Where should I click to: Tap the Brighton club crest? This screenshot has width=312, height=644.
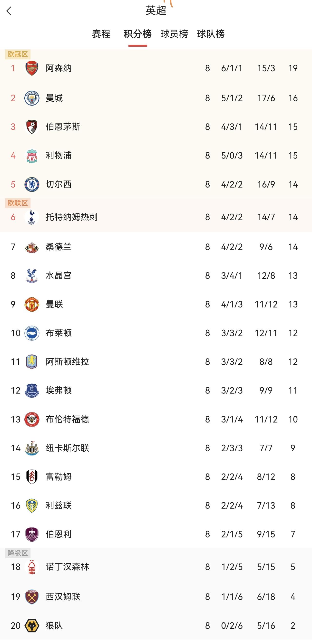[x=32, y=333]
